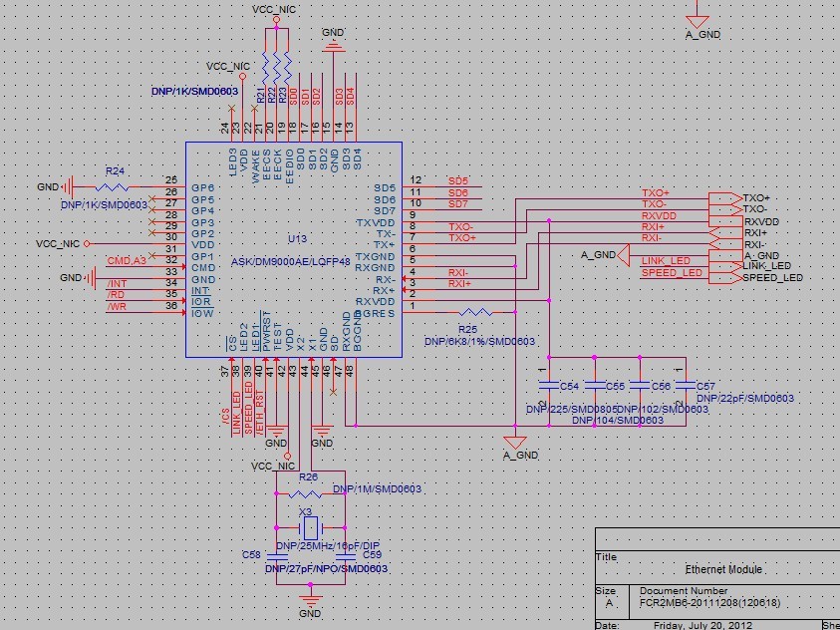Viewport: 840px width, 630px height.
Task: Select the C55 capacitor symbol
Action: (x=595, y=385)
